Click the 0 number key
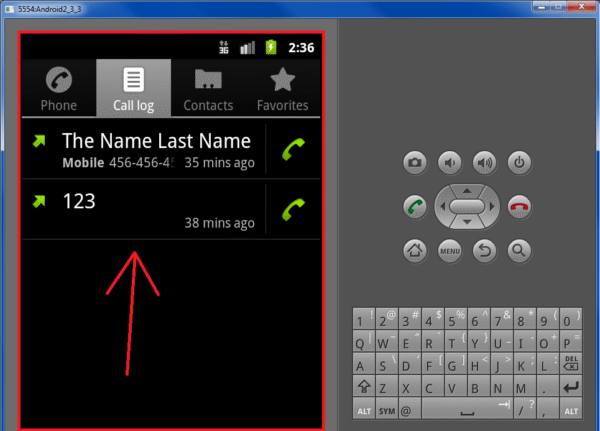Image resolution: width=600 pixels, height=431 pixels. 571,318
